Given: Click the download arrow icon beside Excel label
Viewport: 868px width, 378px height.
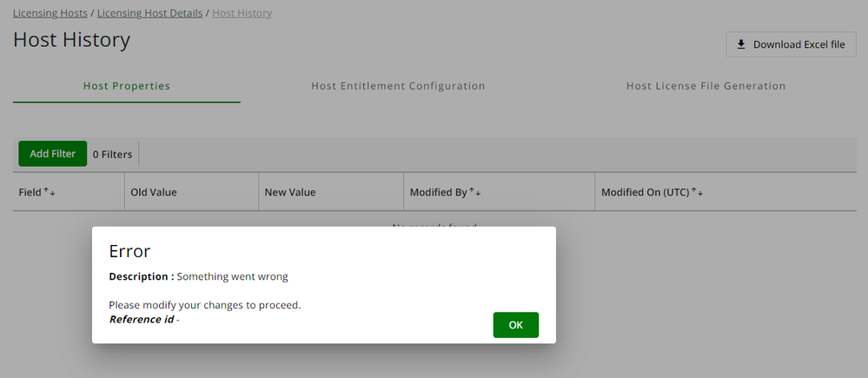Looking at the screenshot, I should click(741, 44).
